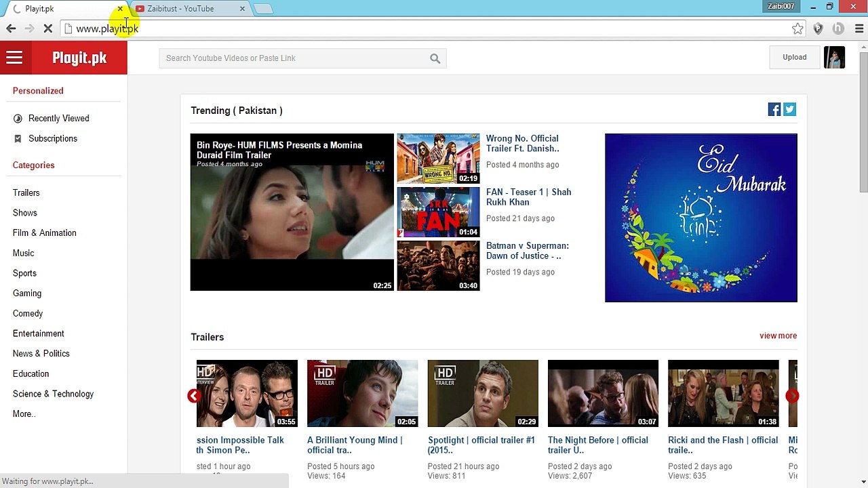This screenshot has width=868, height=488.
Task: Click A Brilliant Young Mind title
Action: 355,445
